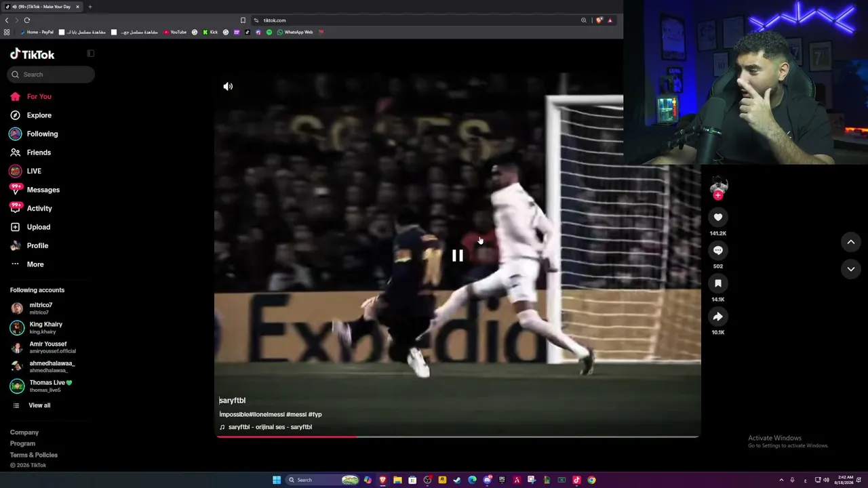The height and width of the screenshot is (488, 868).
Task: Open the ahmedhalawaa_ following account
Action: [x=43, y=367]
